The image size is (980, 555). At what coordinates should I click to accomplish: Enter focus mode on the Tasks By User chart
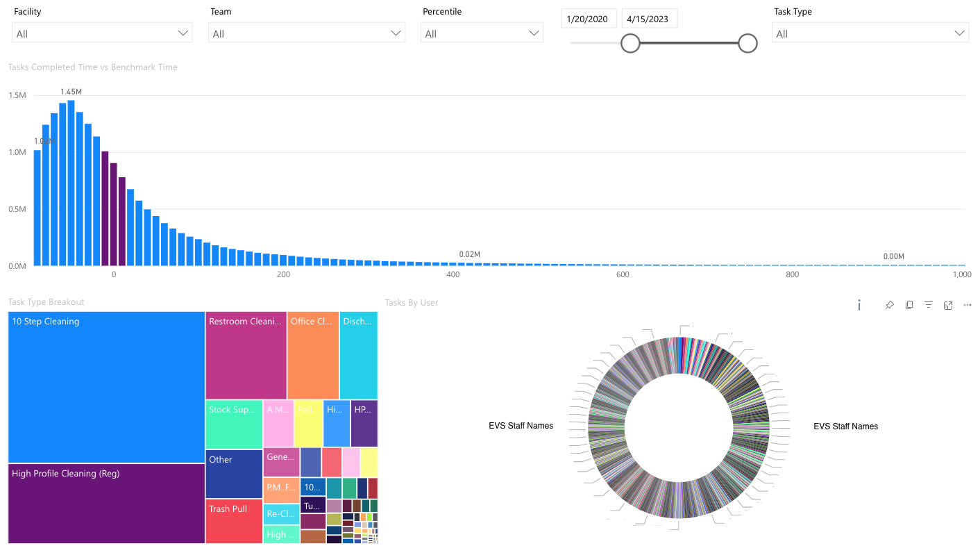948,305
